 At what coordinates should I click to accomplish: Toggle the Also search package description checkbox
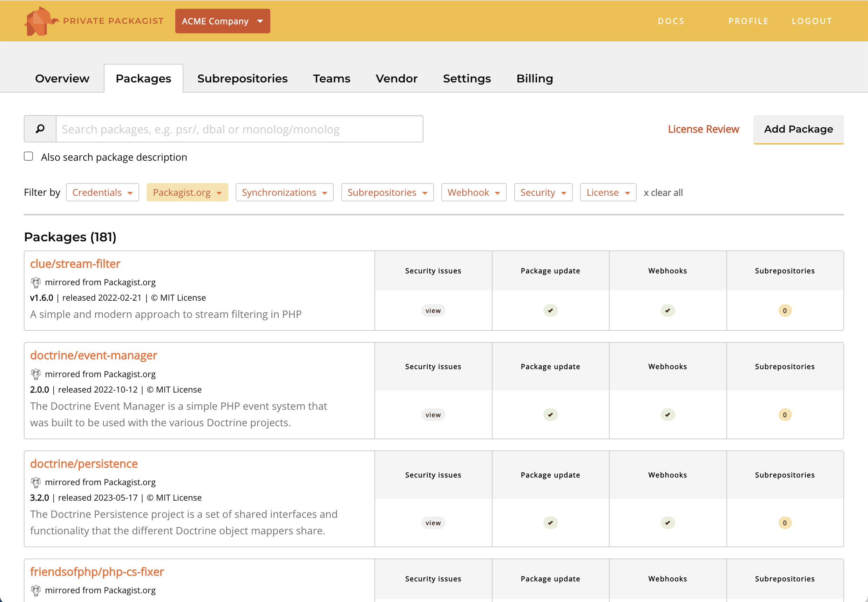point(29,156)
